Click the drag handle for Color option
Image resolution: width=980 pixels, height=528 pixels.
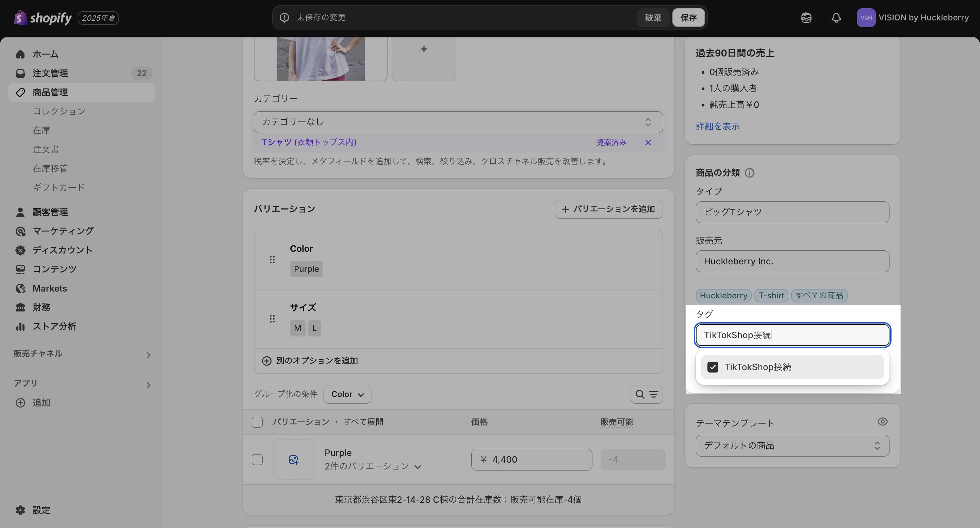coord(272,260)
